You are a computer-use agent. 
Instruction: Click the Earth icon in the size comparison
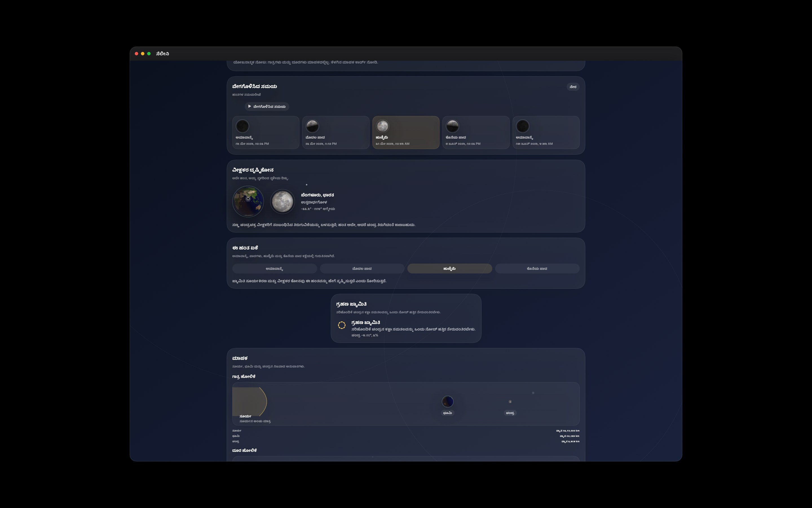pos(448,402)
